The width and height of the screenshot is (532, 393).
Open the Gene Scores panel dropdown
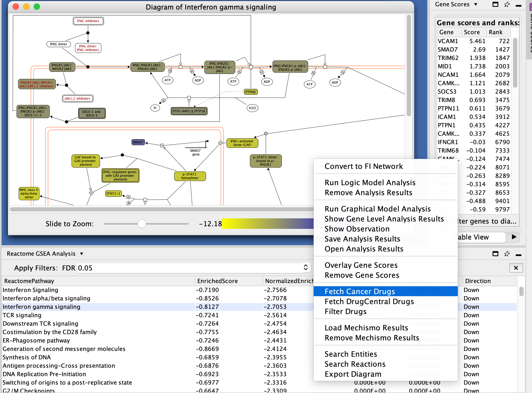(476, 4)
